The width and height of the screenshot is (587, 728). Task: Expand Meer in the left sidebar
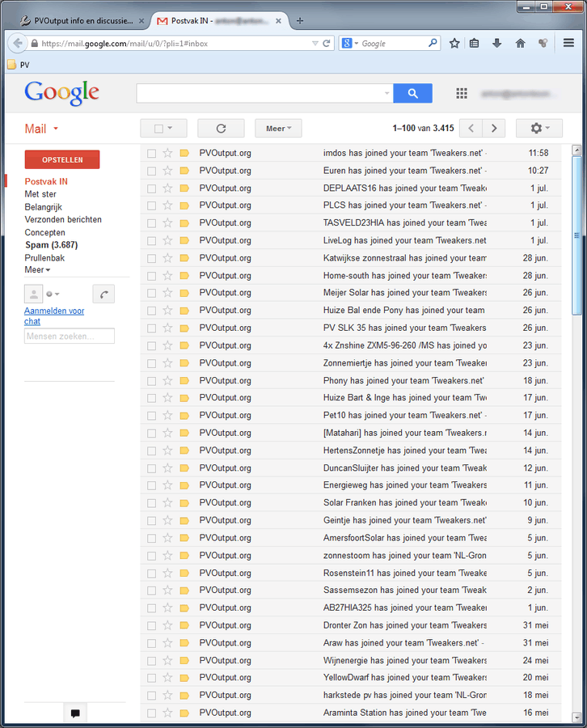tap(37, 269)
